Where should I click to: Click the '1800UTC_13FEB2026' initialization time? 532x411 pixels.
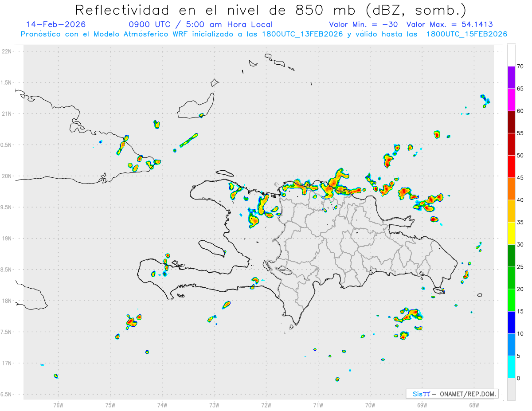click(x=302, y=34)
